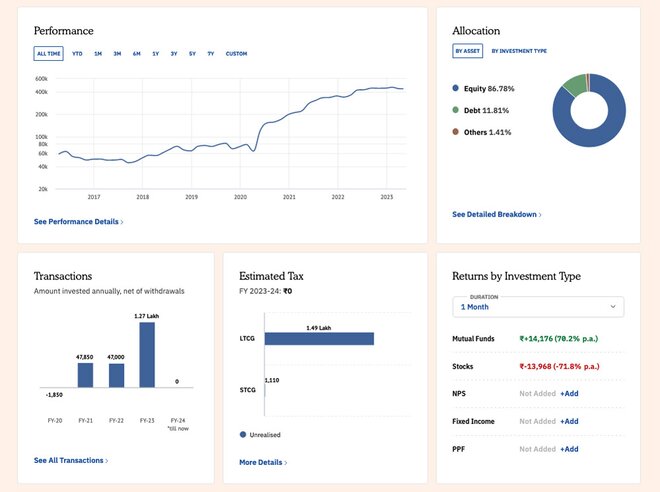Choose the CUSTOM date range option
Screen dimensions: 660x492
tap(236, 53)
